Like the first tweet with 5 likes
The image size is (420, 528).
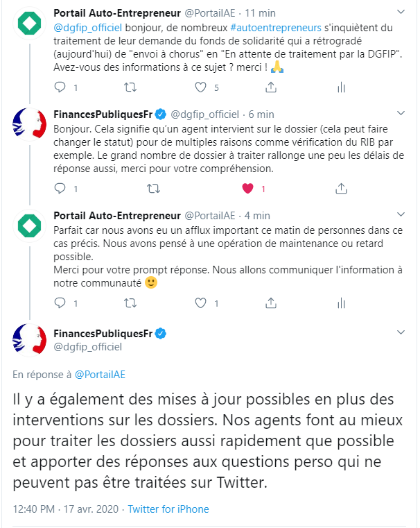201,87
